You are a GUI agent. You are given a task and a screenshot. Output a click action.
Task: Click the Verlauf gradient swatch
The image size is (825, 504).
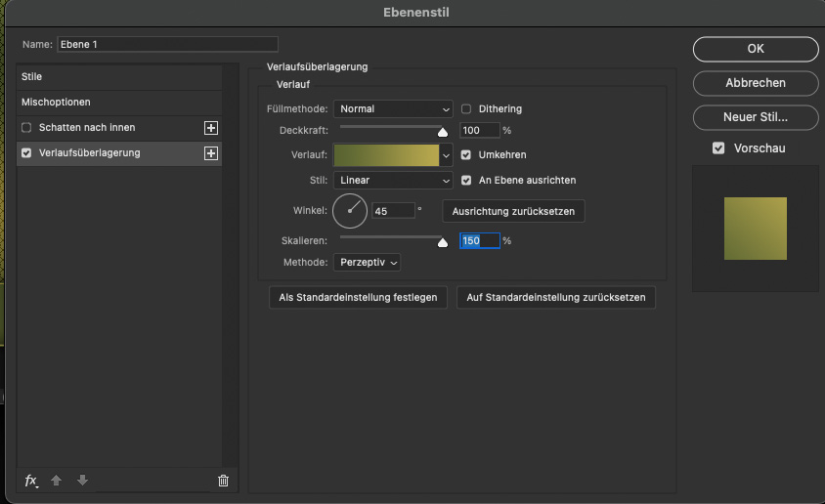pyautogui.click(x=387, y=155)
